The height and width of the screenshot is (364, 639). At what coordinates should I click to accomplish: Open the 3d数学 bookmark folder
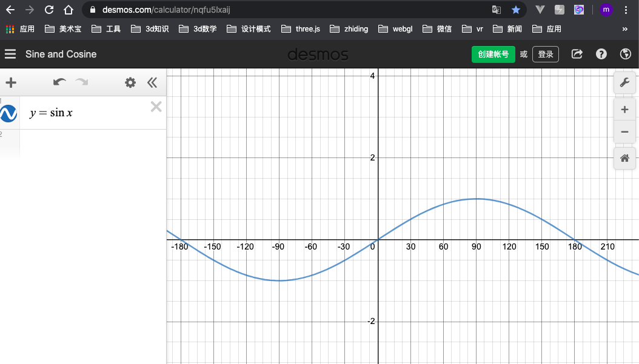pyautogui.click(x=198, y=29)
